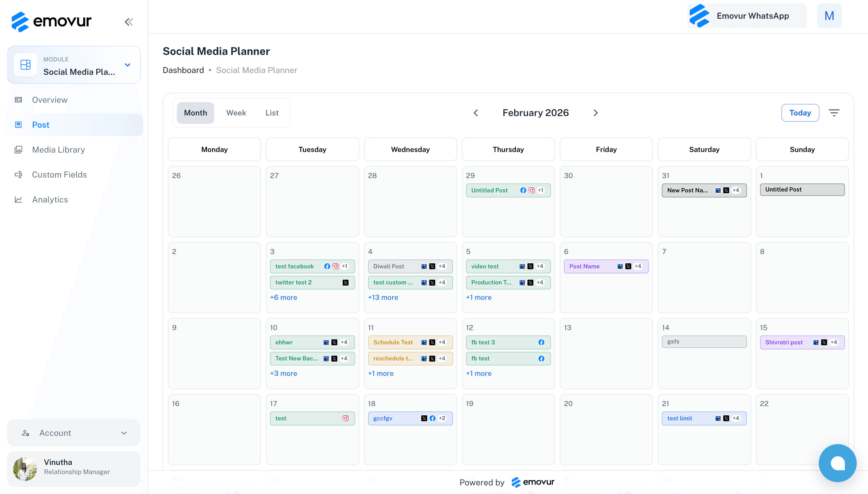Open the Overview sidebar icon

point(18,100)
